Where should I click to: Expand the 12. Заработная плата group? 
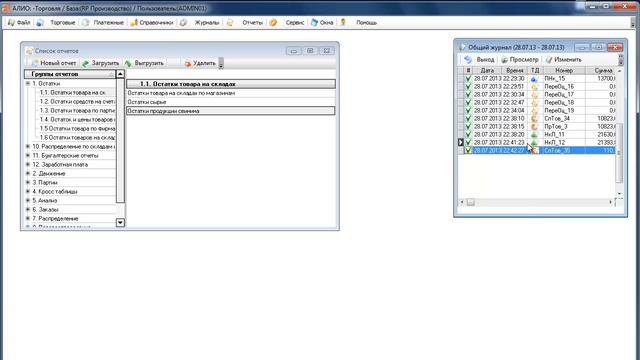[28, 164]
